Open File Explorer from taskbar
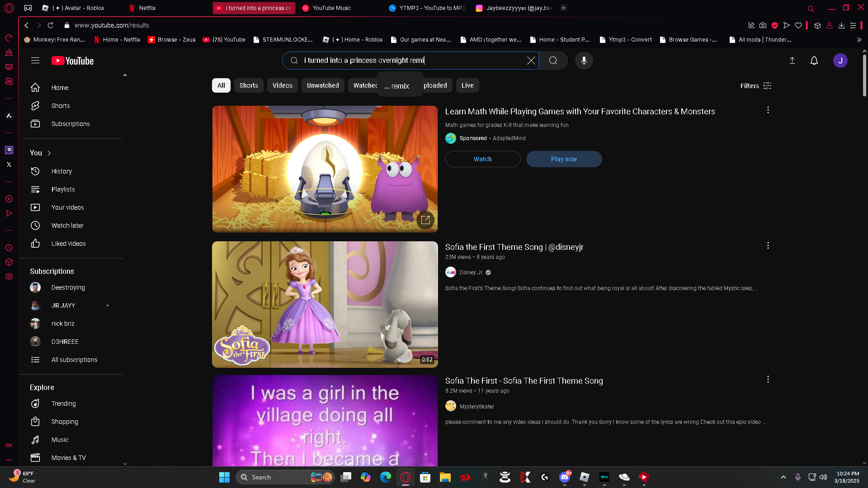Image resolution: width=868 pixels, height=488 pixels. 445,477
